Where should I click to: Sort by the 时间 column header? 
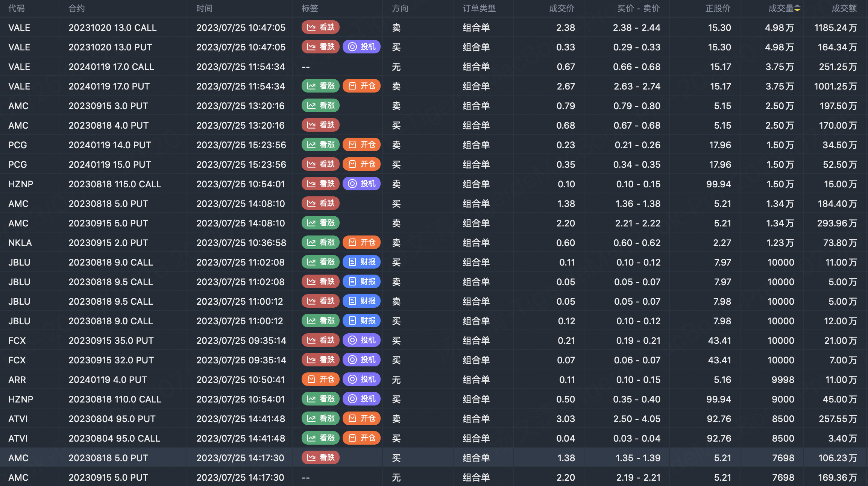click(x=205, y=8)
